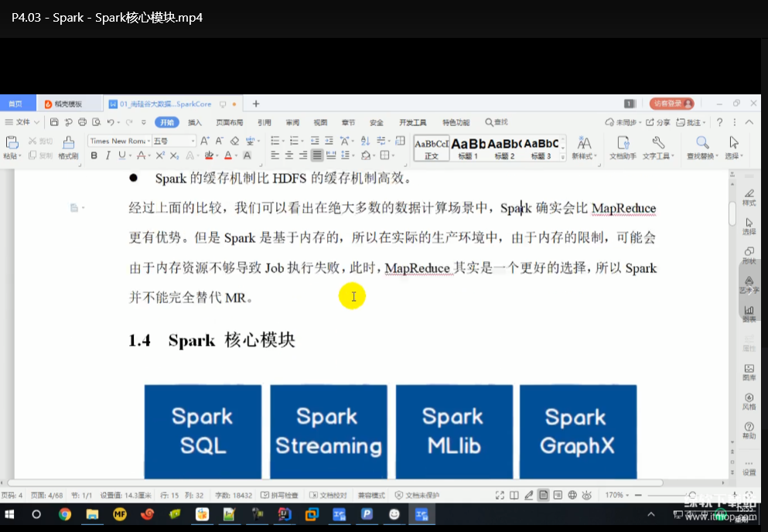The height and width of the screenshot is (532, 768).
Task: Click the red font color swatch
Action: [x=228, y=155]
